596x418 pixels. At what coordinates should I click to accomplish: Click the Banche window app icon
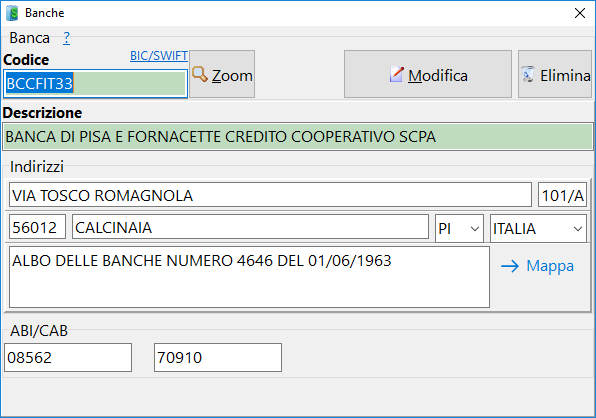[x=12, y=13]
